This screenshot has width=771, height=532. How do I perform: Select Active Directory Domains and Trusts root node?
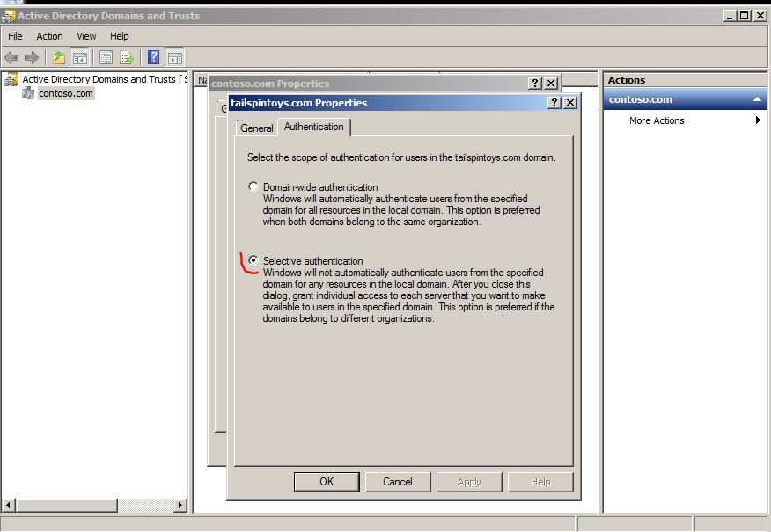104,79
